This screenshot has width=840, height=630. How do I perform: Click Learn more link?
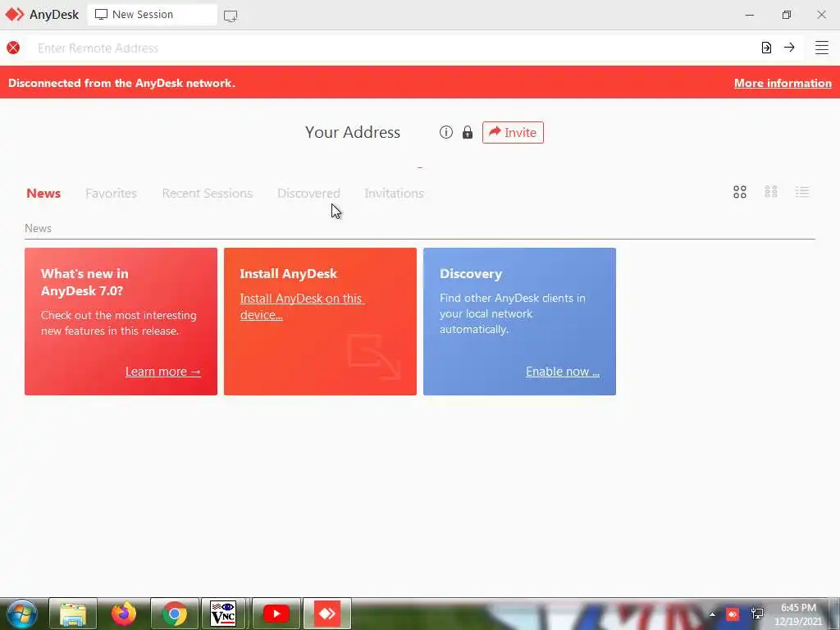(x=163, y=372)
